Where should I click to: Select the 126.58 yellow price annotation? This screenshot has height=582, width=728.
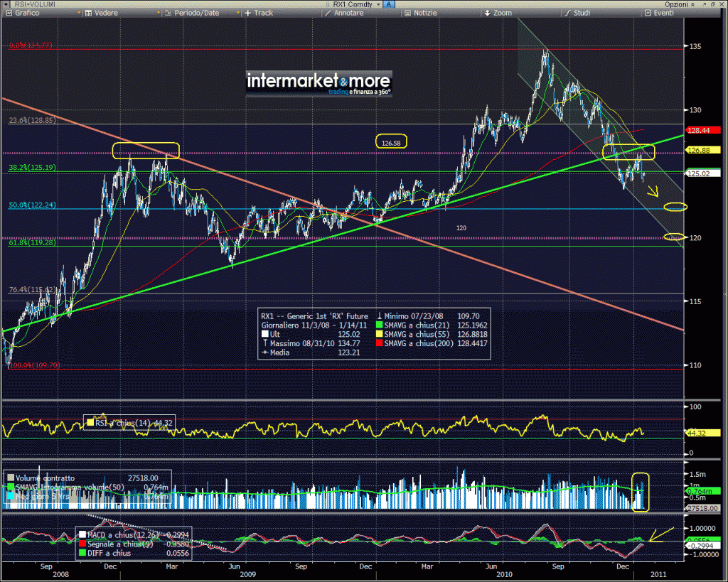pos(391,142)
